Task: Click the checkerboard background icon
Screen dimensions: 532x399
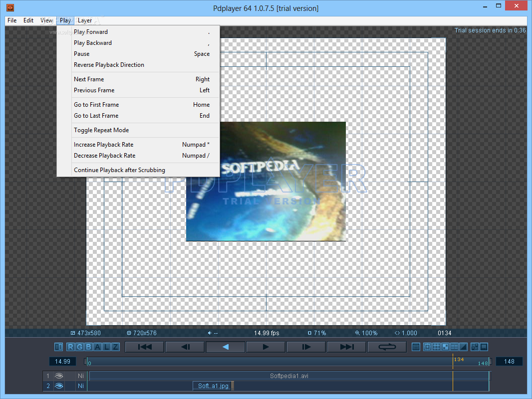Action: pyautogui.click(x=445, y=347)
